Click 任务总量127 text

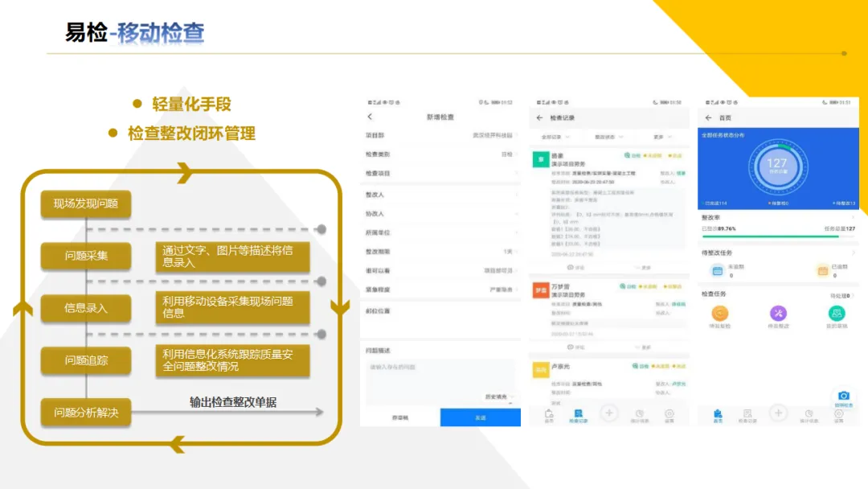(x=839, y=228)
